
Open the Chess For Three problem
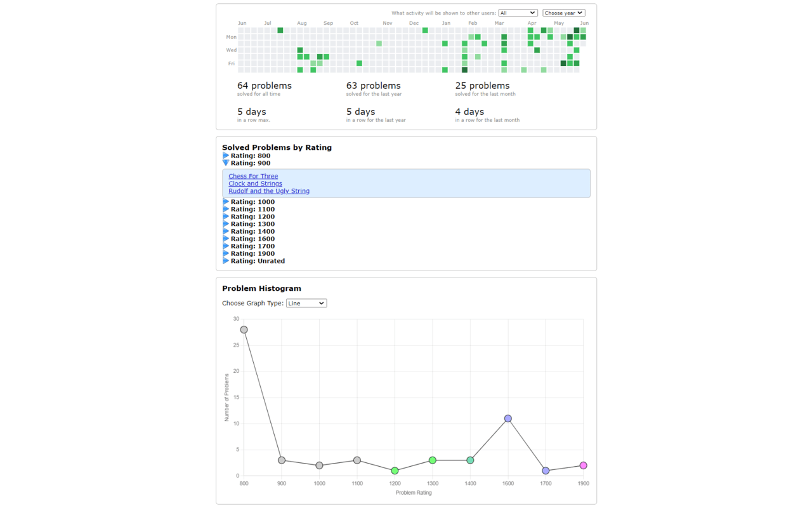[252, 176]
